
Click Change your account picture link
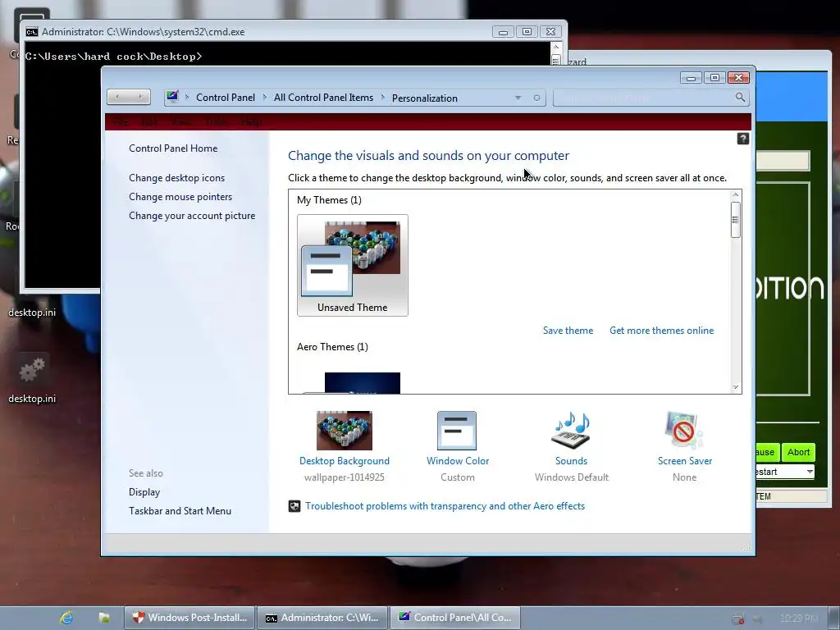pyautogui.click(x=192, y=216)
